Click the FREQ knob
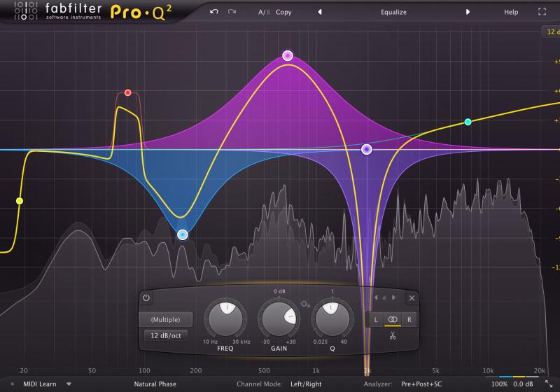The width and height of the screenshot is (560, 392). click(225, 318)
